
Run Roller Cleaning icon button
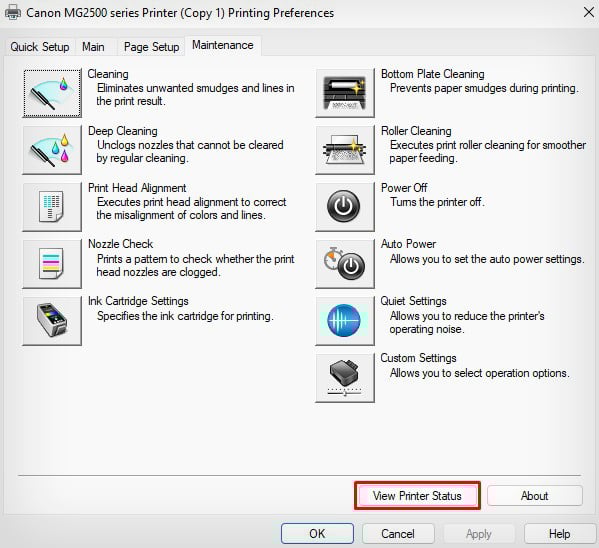point(345,150)
